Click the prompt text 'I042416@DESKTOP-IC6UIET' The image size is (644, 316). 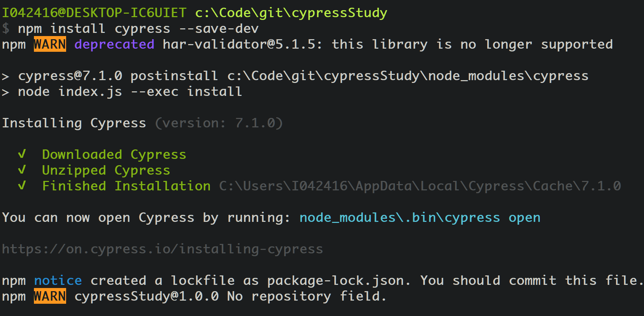94,13
